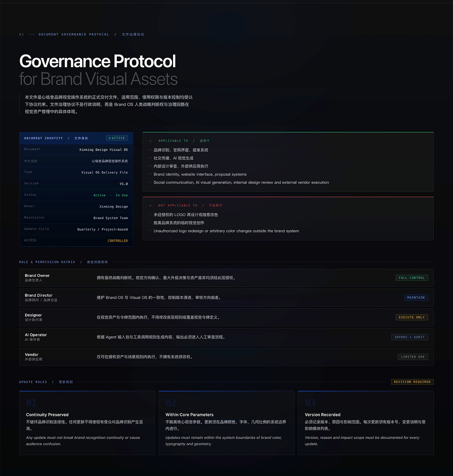Click the 内部设计审查、外部供应商执行 list item
Screen dimensions: 453x476
click(181, 167)
